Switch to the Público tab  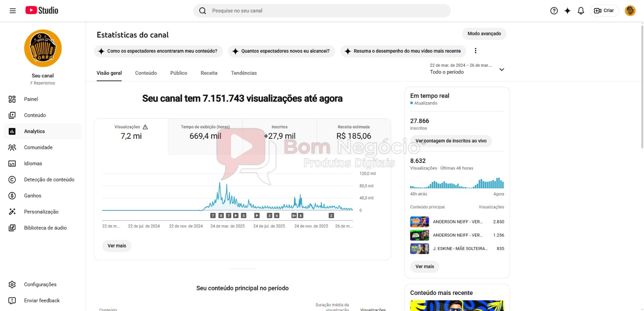[178, 73]
